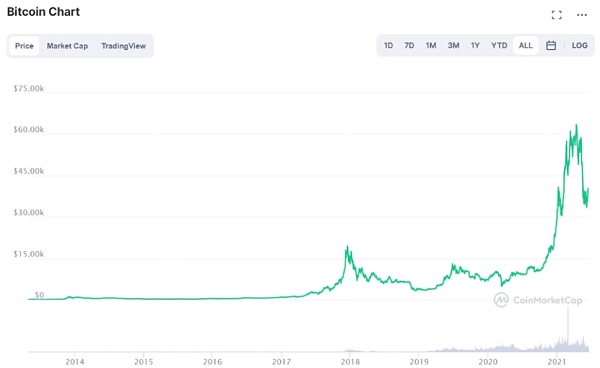Open the calendar date range picker

[x=551, y=46]
